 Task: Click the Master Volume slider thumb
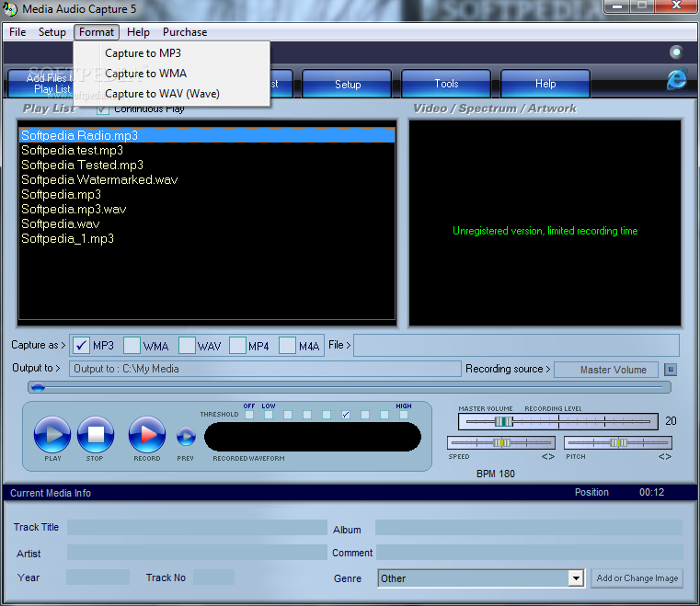pyautogui.click(x=503, y=421)
